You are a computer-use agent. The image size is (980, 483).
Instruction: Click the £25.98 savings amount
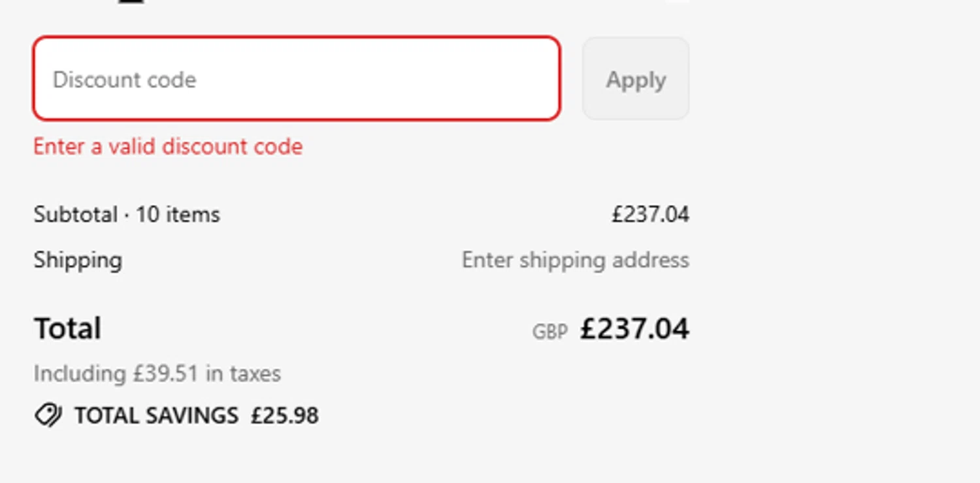[x=285, y=415]
